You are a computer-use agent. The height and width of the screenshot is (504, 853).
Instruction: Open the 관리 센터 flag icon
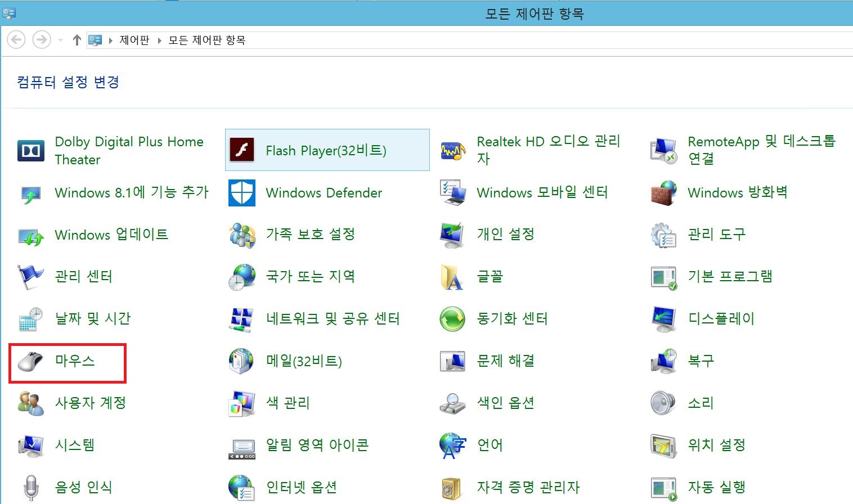(31, 277)
